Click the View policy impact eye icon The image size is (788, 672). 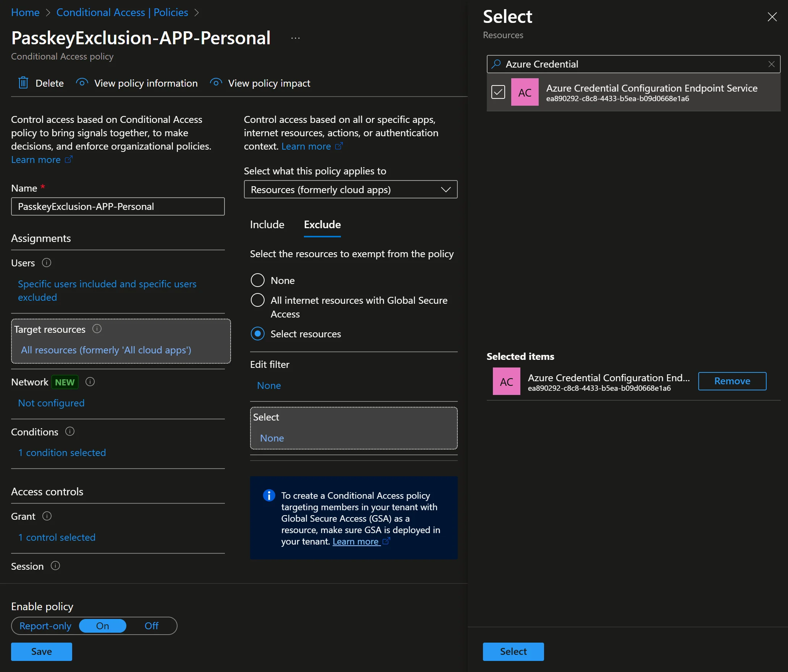click(216, 83)
